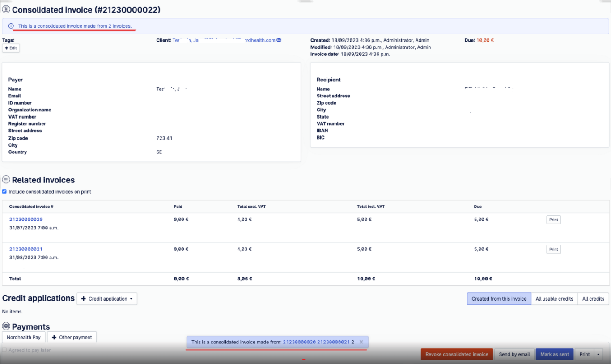Click Edit tags button
This screenshot has height=364, width=611.
click(11, 48)
